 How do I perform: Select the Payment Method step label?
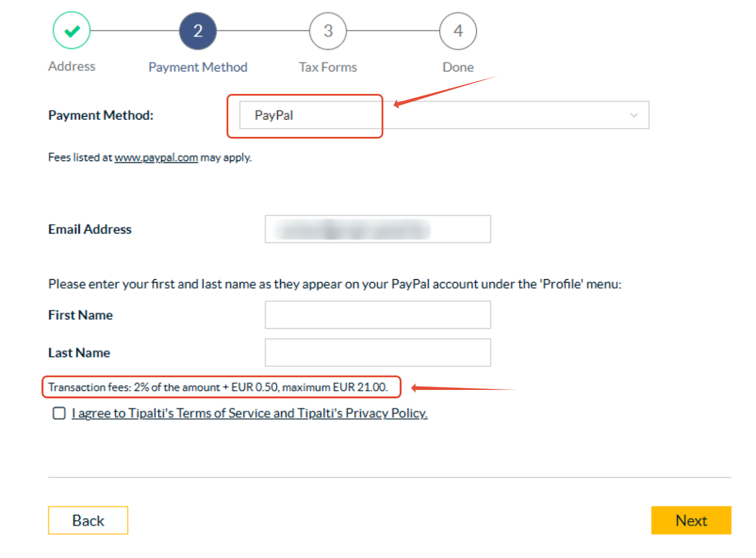[198, 67]
